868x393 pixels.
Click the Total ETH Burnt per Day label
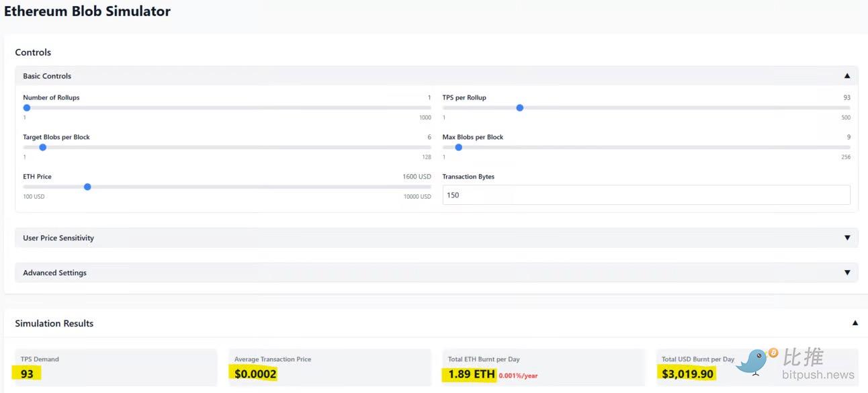coord(484,359)
